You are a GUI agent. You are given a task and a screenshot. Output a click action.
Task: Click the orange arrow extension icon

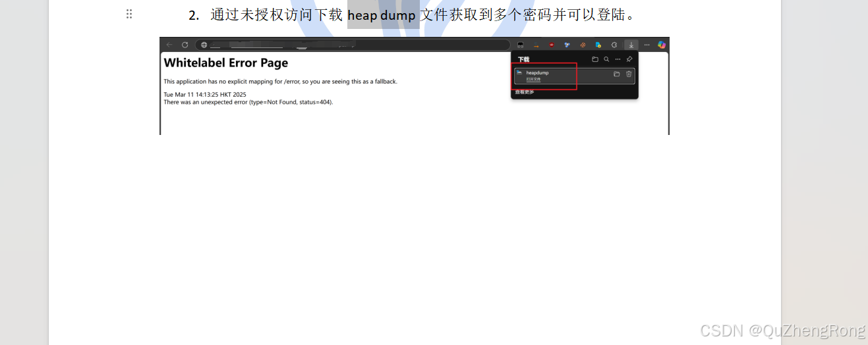click(536, 45)
